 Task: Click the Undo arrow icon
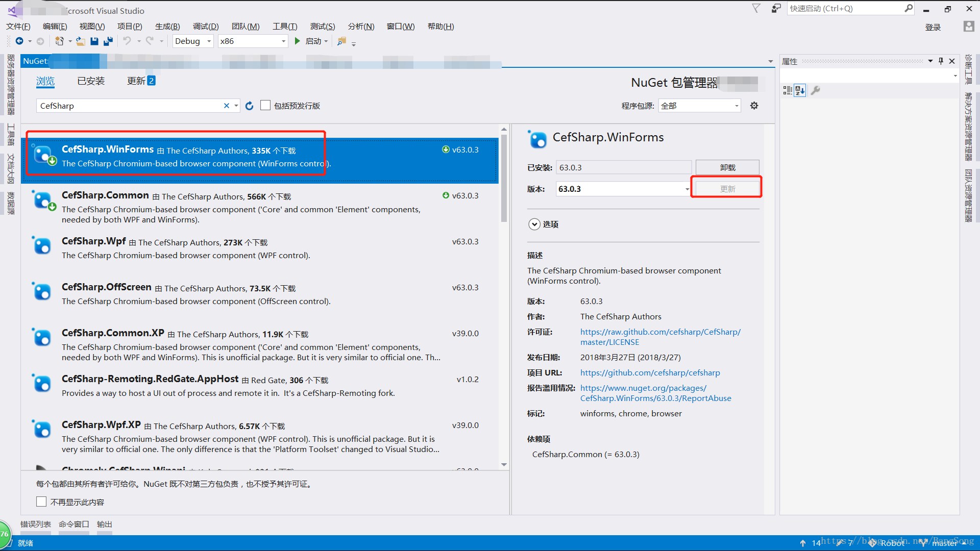[127, 41]
